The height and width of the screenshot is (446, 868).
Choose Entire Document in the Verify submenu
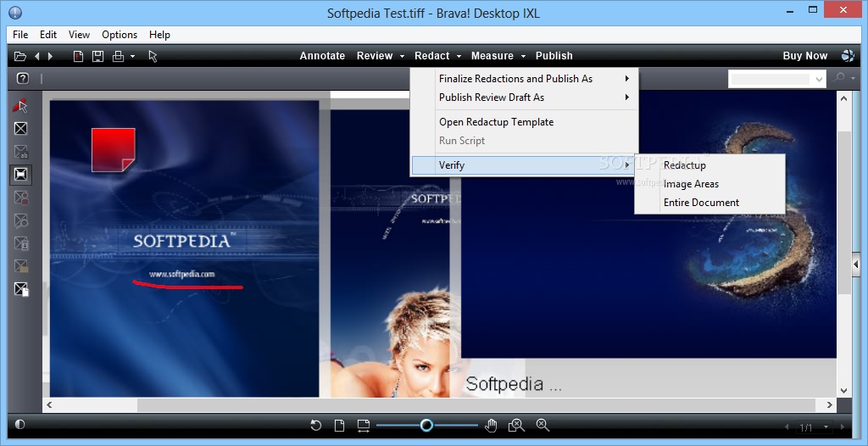point(709,203)
